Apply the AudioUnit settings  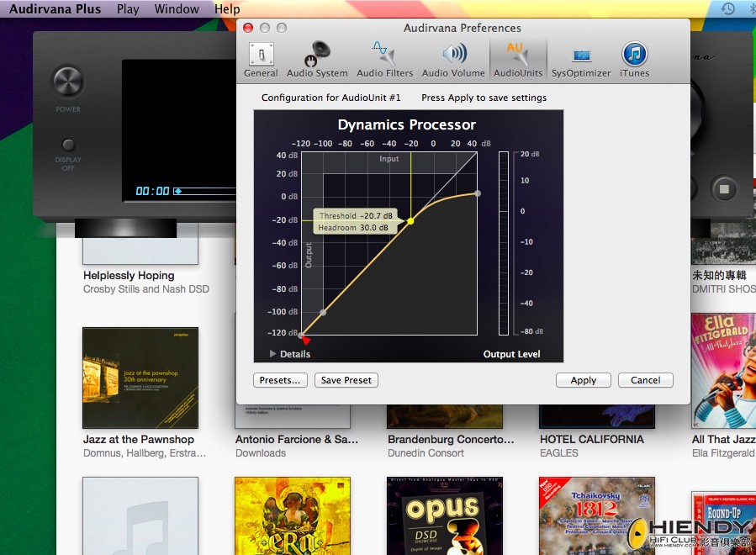tap(584, 380)
